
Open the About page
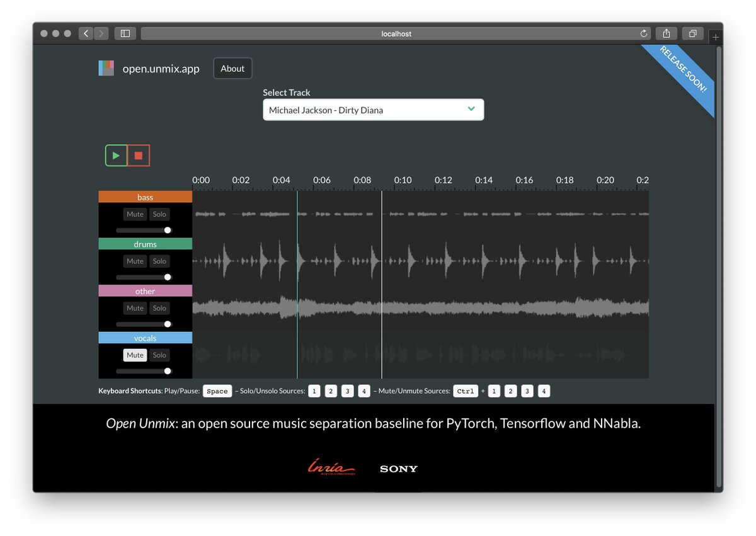click(x=232, y=69)
